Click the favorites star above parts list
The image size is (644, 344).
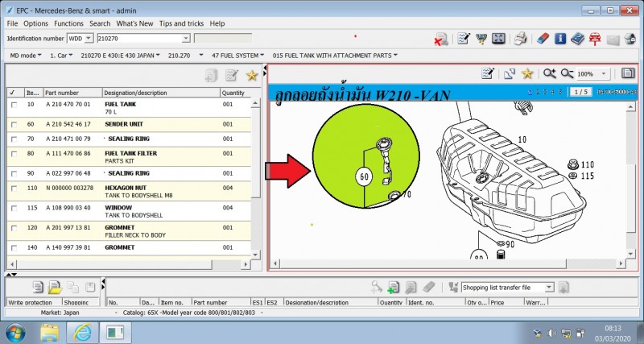tap(252, 75)
